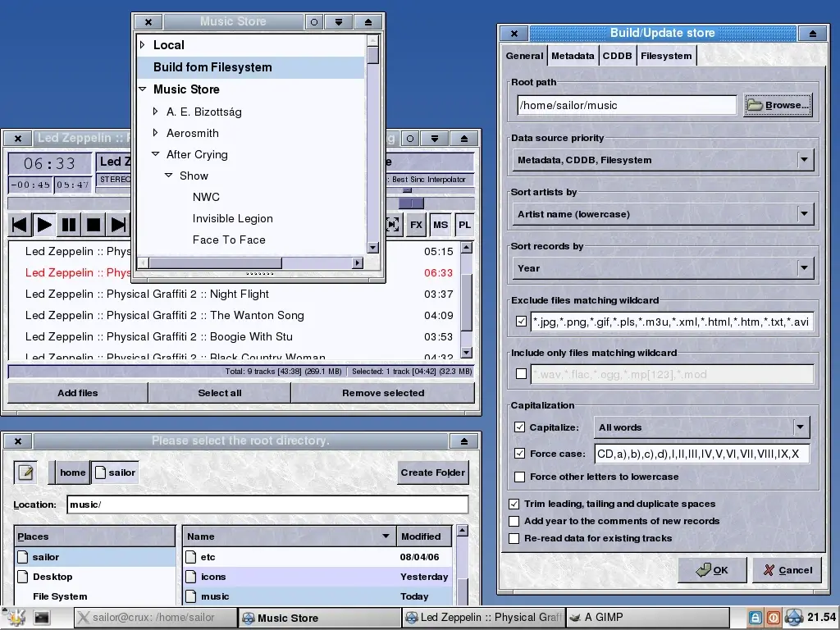
Task: Switch to the Metadata tab
Action: point(573,56)
